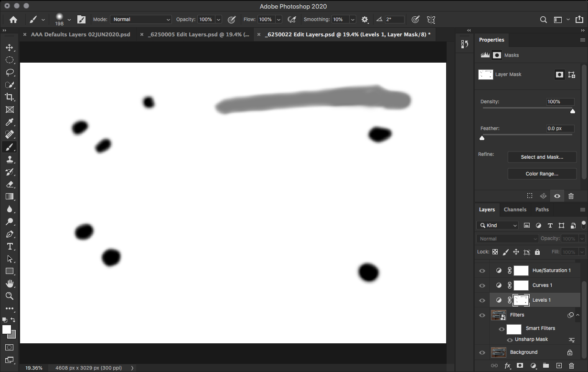Click the Select and Mask button
Viewport: 588px width, 372px height.
click(x=542, y=157)
